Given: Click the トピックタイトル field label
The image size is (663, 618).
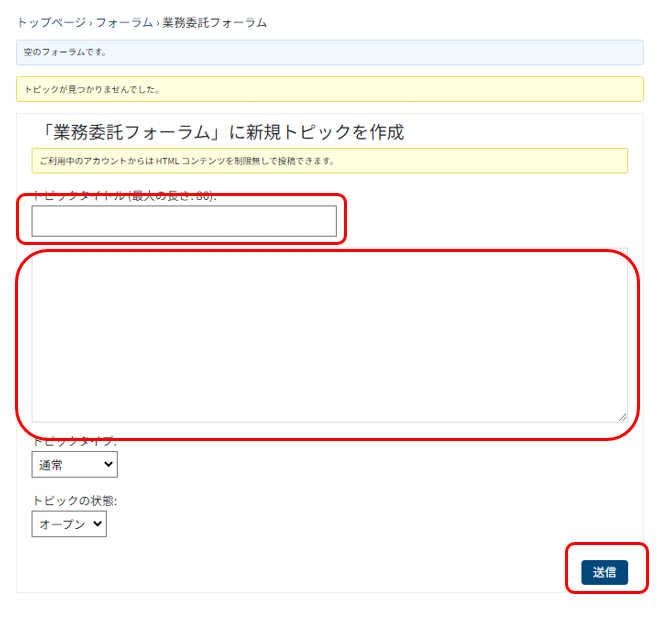Looking at the screenshot, I should (124, 196).
